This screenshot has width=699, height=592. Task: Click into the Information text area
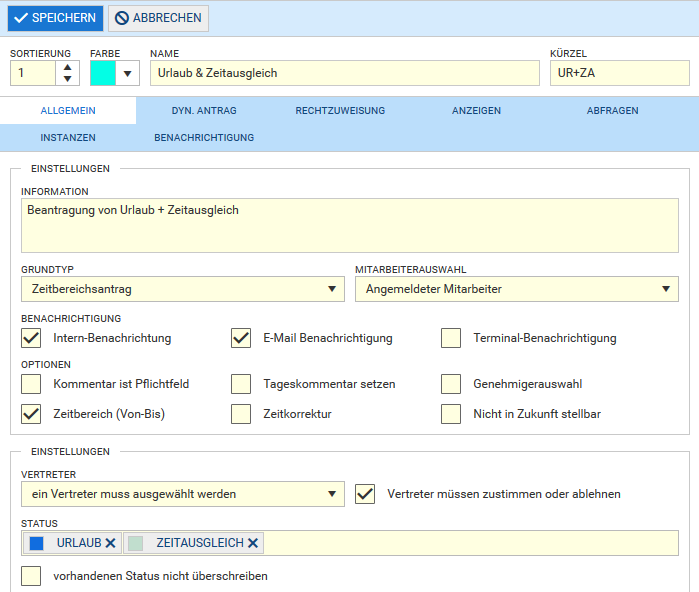click(350, 226)
